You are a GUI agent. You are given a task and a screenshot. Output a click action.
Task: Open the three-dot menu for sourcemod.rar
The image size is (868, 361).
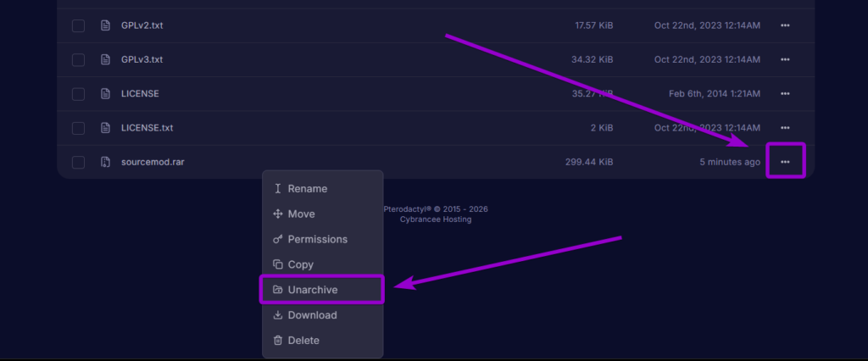(x=785, y=162)
